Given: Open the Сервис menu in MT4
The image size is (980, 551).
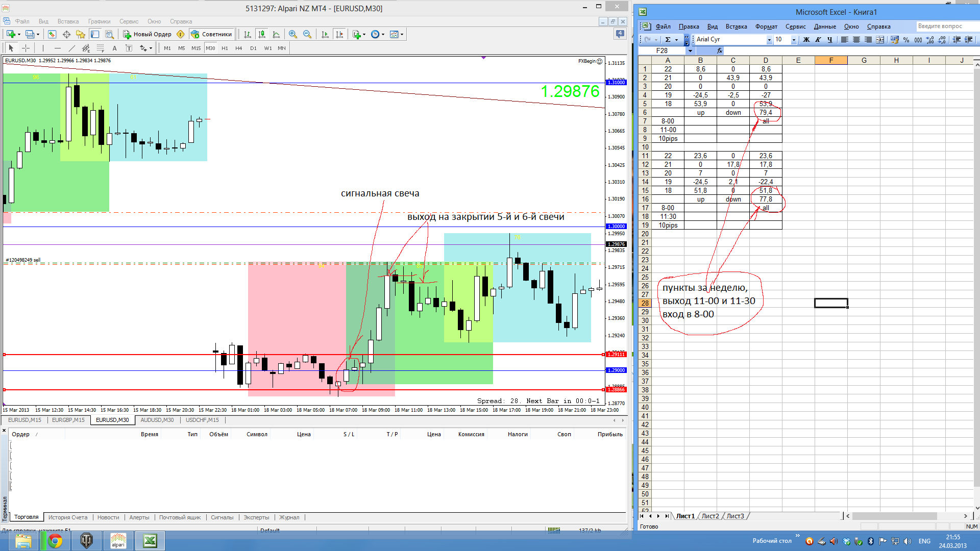Looking at the screenshot, I should (x=129, y=21).
